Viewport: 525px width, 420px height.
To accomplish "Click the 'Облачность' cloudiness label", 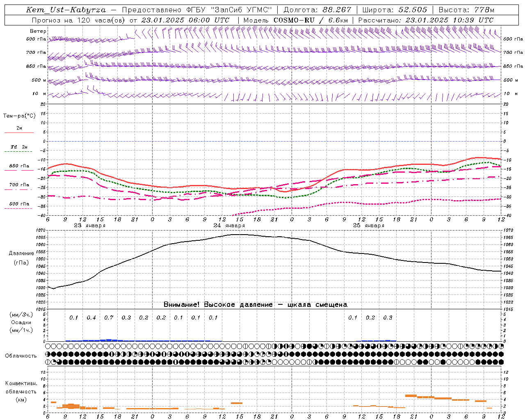I will [21, 356].
